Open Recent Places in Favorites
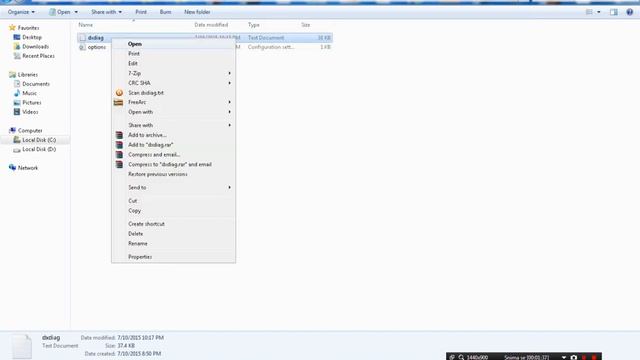Screen dimensions: 640x360 click(x=38, y=56)
